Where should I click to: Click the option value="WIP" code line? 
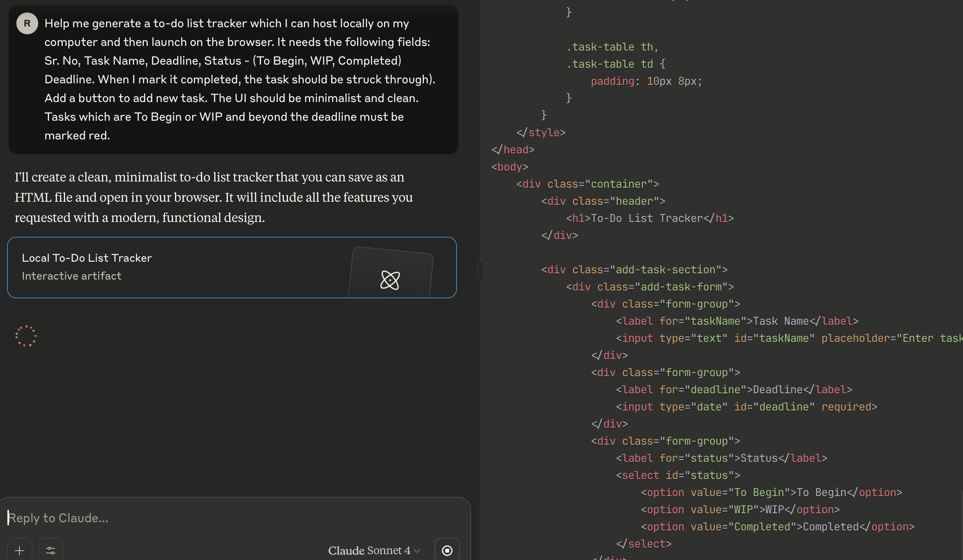740,509
